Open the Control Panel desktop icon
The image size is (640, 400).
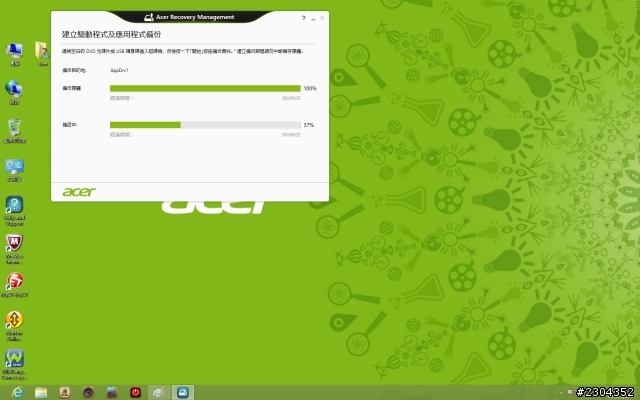pos(14,166)
